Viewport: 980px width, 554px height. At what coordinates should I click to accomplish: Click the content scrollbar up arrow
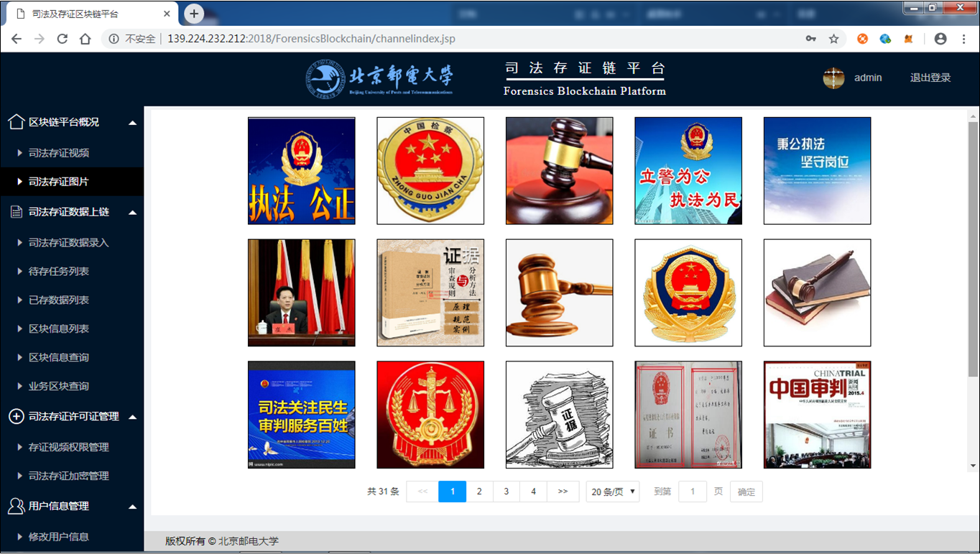tap(974, 116)
